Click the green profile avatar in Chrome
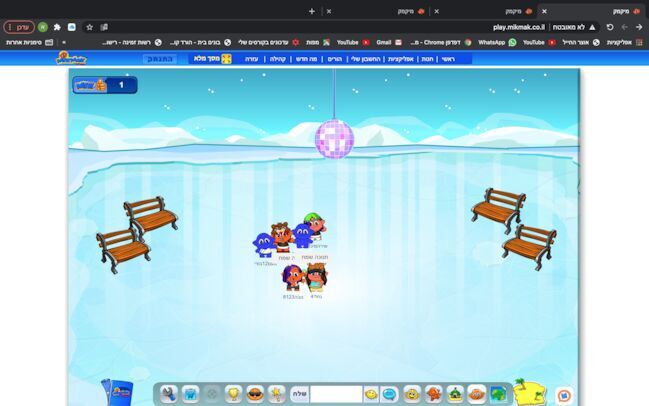The height and width of the screenshot is (406, 649). [43, 27]
